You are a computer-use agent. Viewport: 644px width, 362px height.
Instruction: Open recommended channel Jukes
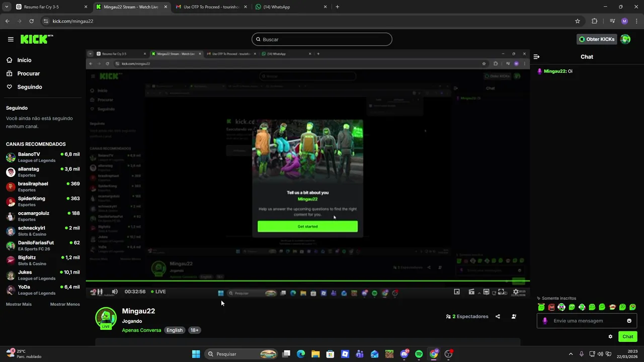pos(43,275)
